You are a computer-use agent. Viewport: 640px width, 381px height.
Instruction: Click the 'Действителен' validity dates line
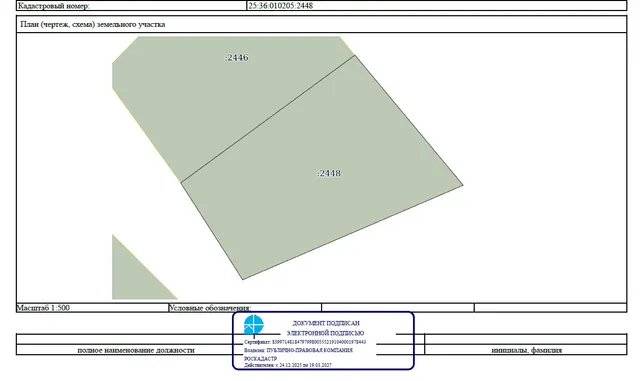(288, 365)
